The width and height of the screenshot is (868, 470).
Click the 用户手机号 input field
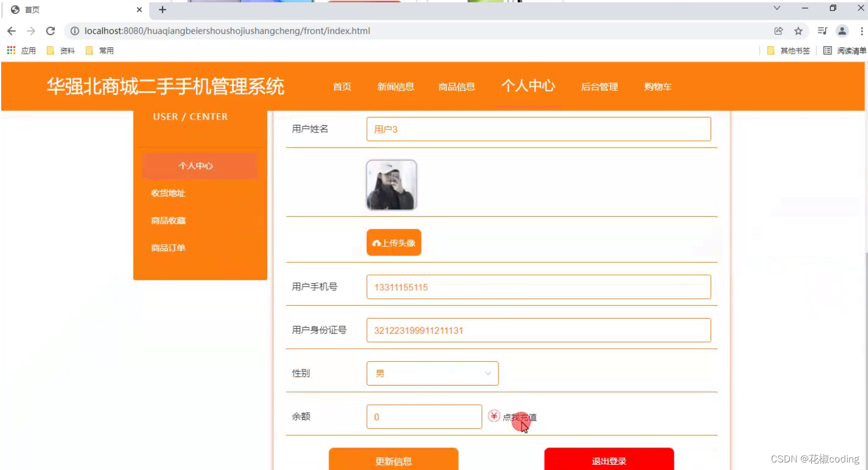538,287
